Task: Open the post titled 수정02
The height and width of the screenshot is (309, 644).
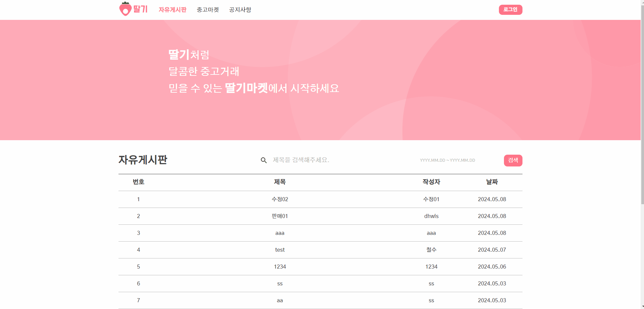Action: [x=280, y=199]
